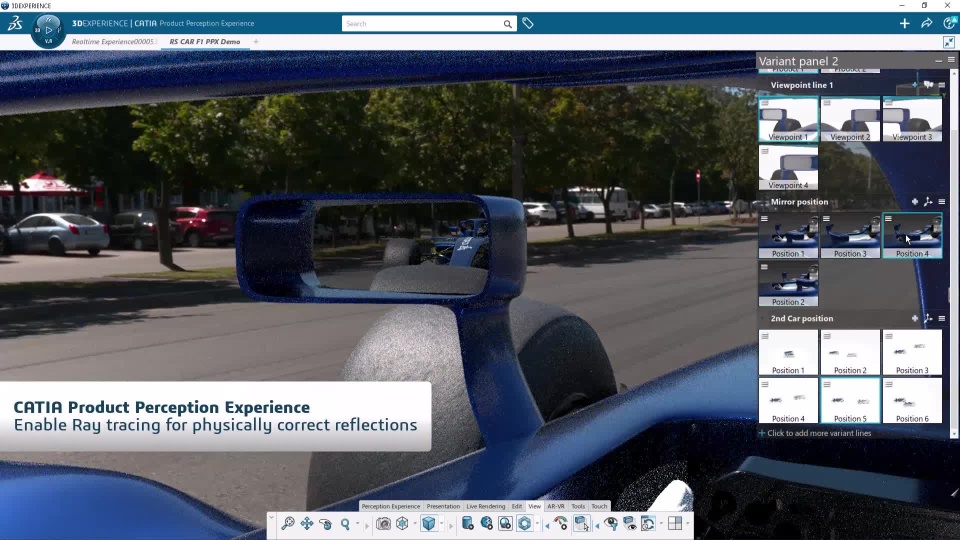Switch to Presentation tab
This screenshot has height=540, width=960.
pos(443,506)
